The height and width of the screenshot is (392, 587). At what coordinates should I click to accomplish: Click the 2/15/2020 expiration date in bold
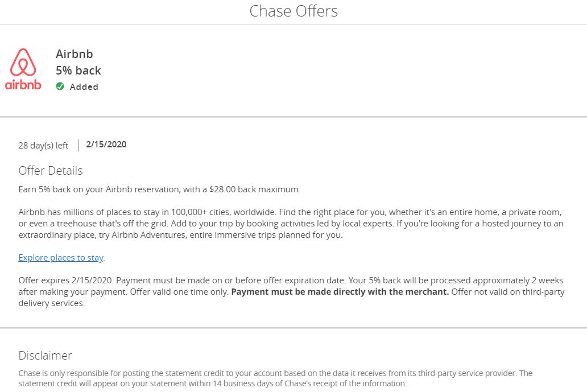click(106, 145)
